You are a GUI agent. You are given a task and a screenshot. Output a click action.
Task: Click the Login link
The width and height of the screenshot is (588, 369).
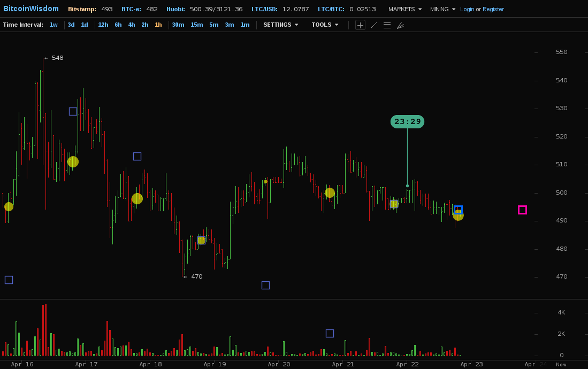[467, 9]
